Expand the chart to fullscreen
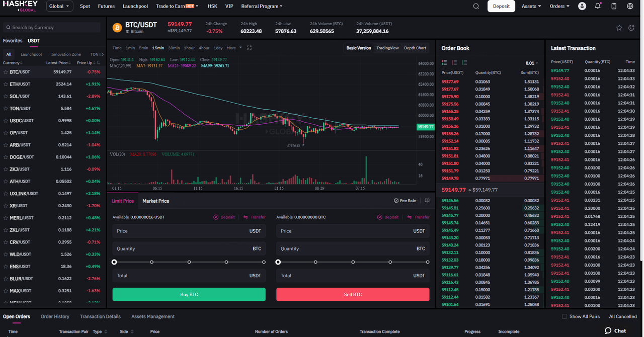644x337 pixels. tap(249, 48)
